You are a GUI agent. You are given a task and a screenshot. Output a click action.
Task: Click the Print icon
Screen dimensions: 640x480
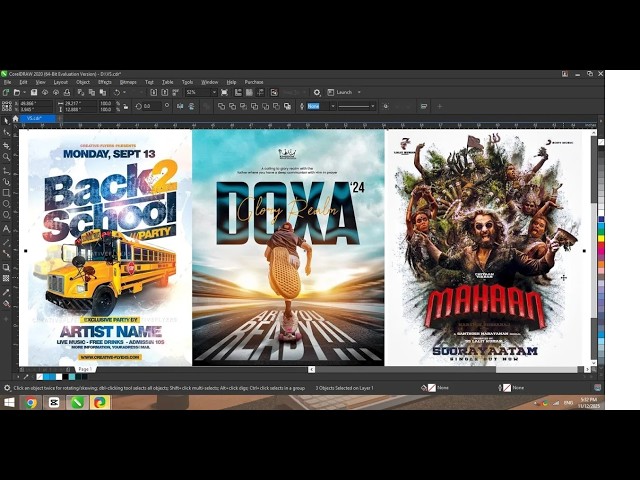[x=67, y=93]
